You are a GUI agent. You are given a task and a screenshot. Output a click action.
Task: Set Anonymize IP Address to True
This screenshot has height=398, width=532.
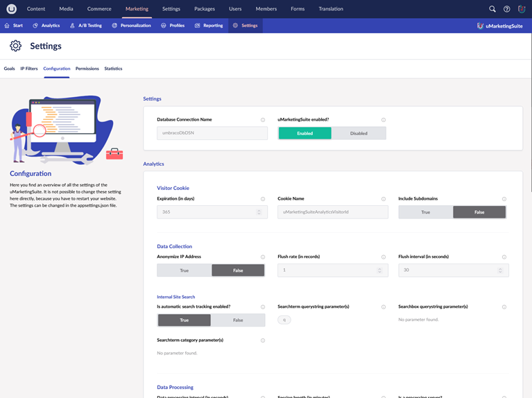tap(184, 270)
